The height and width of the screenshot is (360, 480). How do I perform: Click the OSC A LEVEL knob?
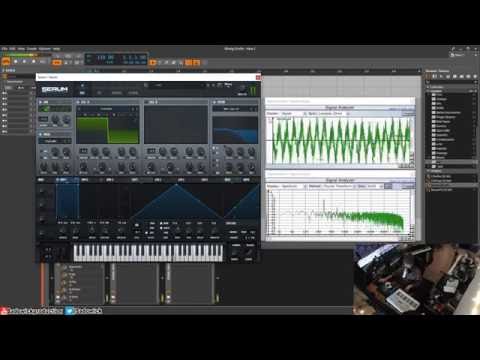(x=133, y=167)
